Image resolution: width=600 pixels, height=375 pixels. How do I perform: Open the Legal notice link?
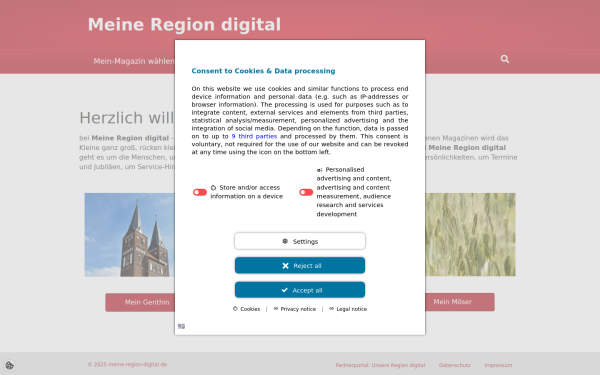tap(348, 309)
